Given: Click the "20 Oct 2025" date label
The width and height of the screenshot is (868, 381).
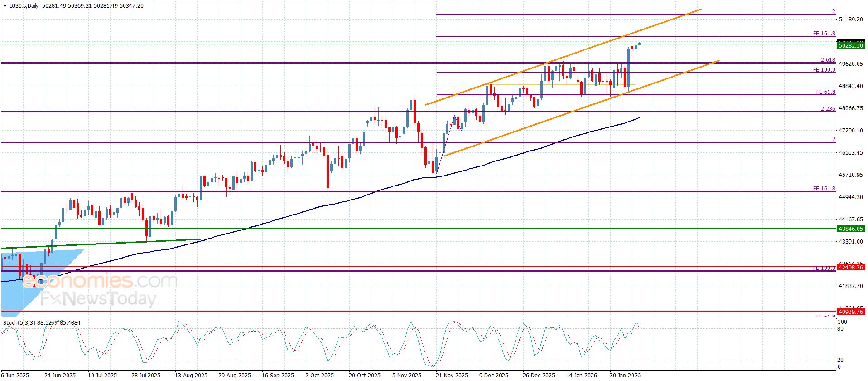Looking at the screenshot, I should (365, 376).
